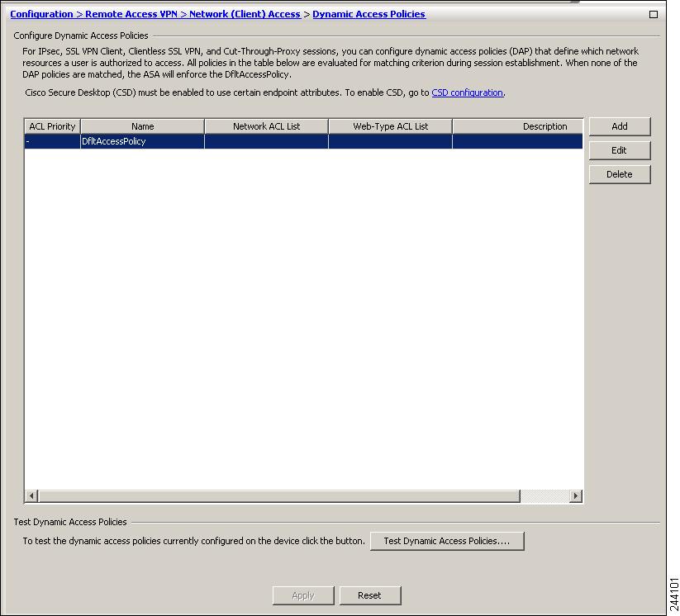Click the horizontal scrollbar thumb
The image size is (680, 616).
click(x=278, y=495)
